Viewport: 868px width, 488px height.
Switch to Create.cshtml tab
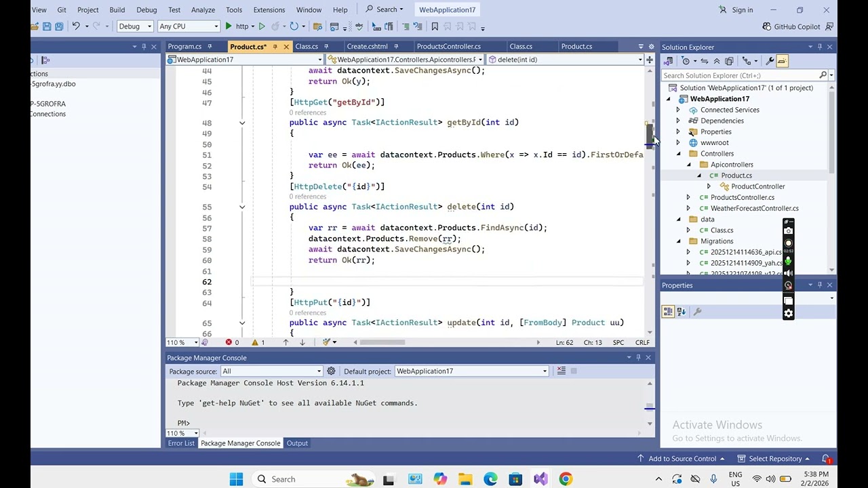coord(367,47)
